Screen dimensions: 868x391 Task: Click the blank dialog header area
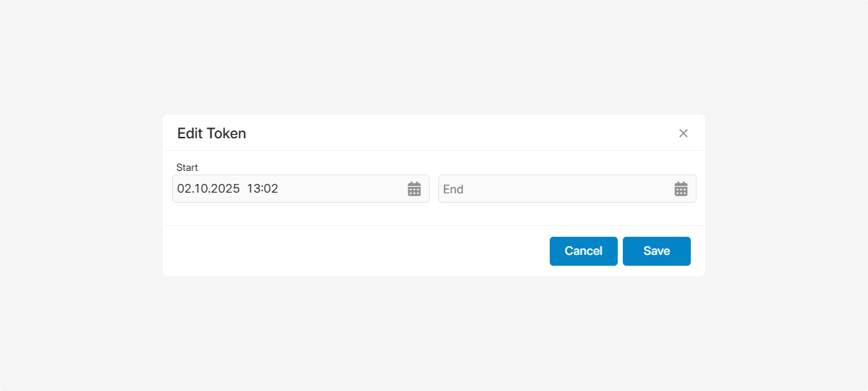[463, 133]
